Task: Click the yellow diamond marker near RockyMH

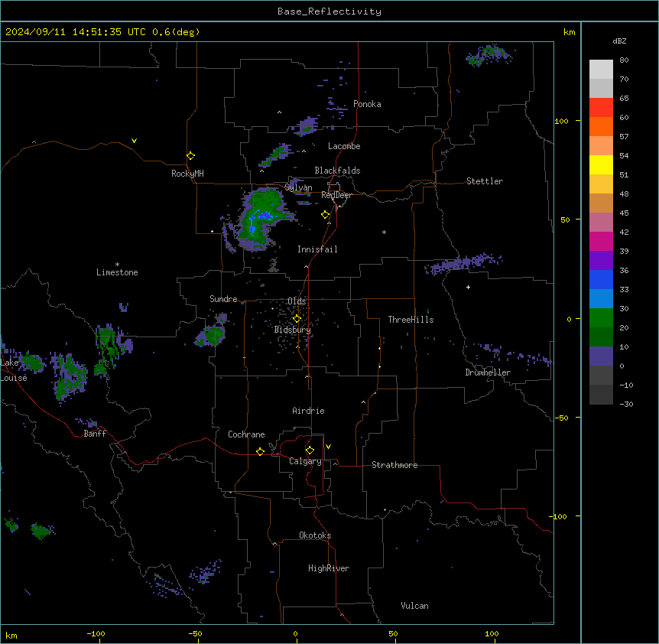Action: (190, 156)
